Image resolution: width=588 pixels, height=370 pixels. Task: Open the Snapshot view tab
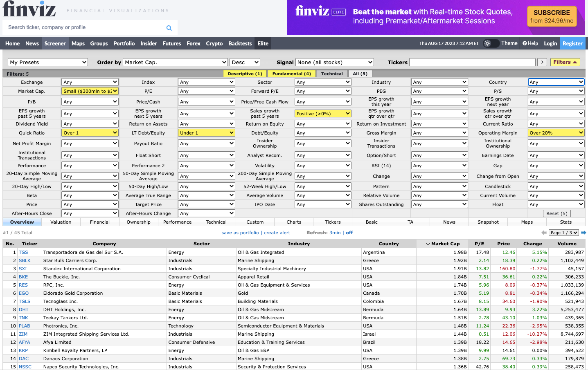pos(488,222)
